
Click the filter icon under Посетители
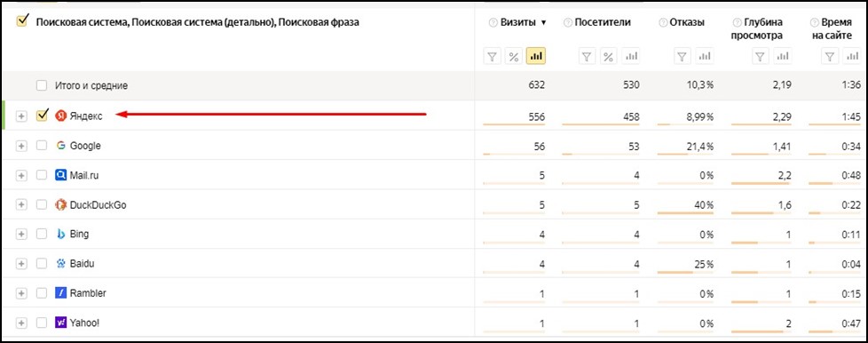588,56
